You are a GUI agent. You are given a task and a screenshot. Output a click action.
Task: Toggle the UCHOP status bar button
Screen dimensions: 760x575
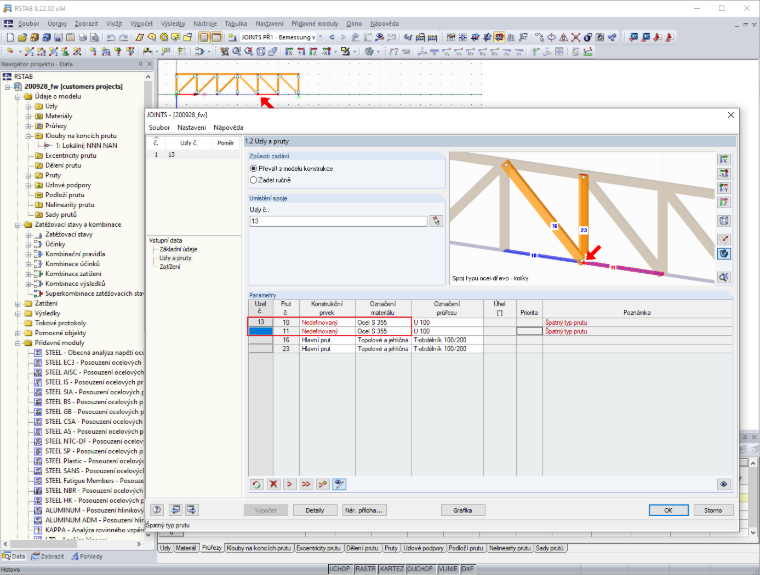340,569
